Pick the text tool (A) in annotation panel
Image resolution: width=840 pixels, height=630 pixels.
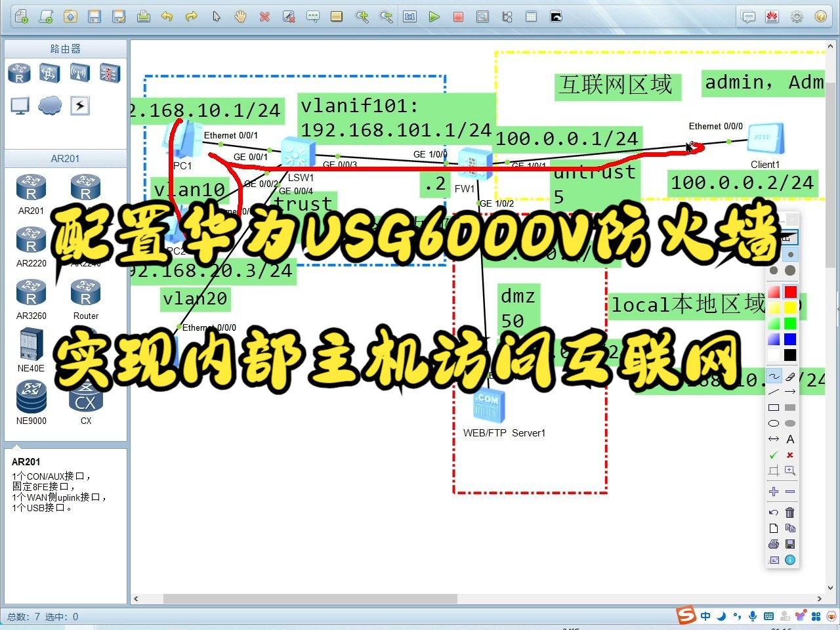tap(790, 439)
